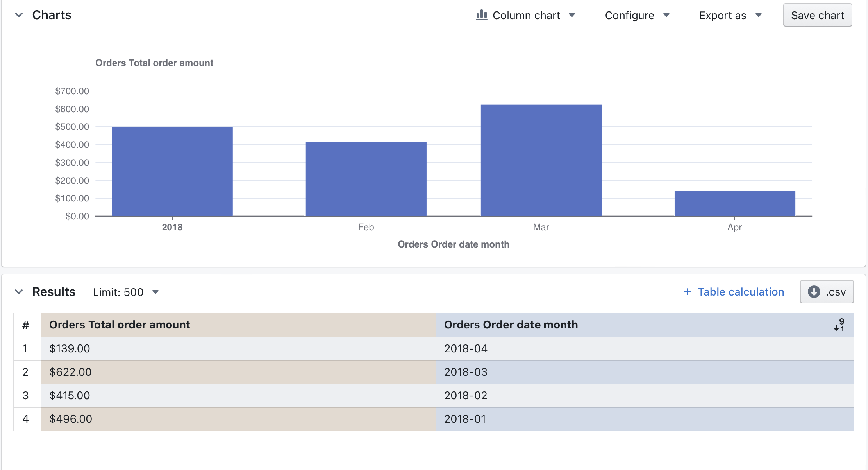This screenshot has width=868, height=470.
Task: Collapse the Charts section chevron
Action: tap(19, 15)
